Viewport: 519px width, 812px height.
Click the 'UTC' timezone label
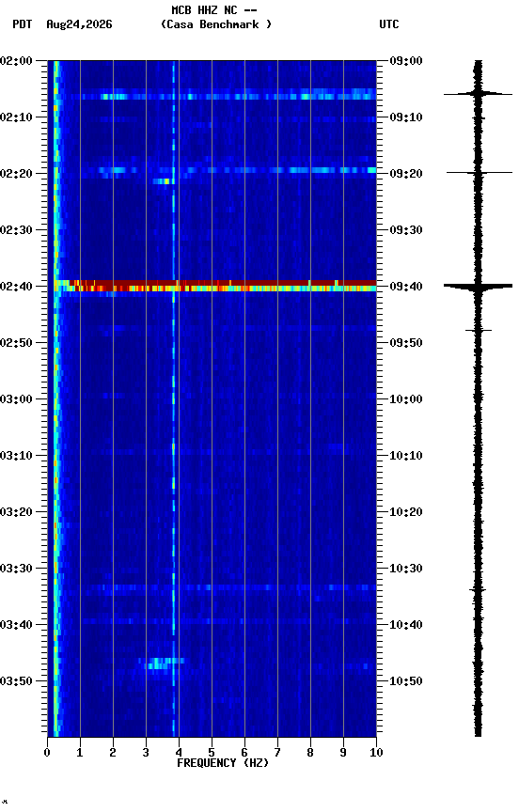pyautogui.click(x=389, y=24)
